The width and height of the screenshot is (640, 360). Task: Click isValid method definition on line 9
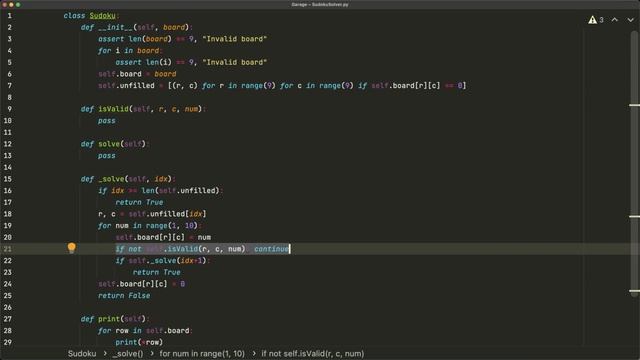113,109
